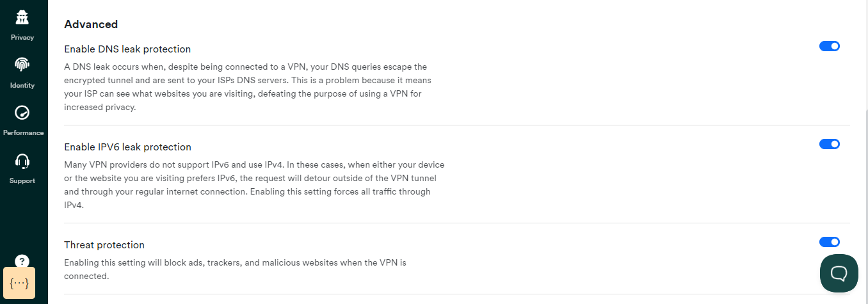868x304 pixels.
Task: Click the Performance speedometer gauge icon
Action: [22, 113]
